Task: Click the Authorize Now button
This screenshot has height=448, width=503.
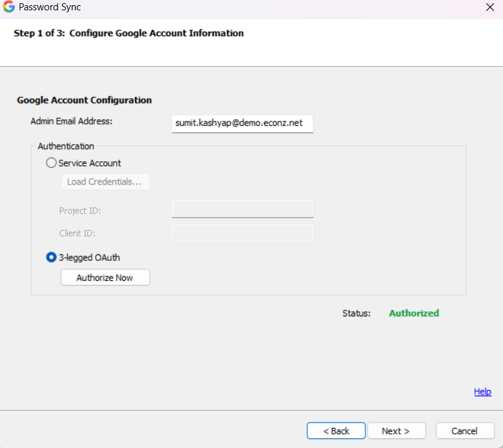Action: point(105,278)
